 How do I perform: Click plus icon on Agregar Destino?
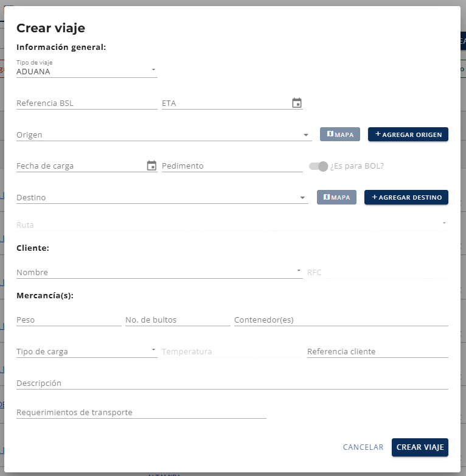tap(374, 197)
